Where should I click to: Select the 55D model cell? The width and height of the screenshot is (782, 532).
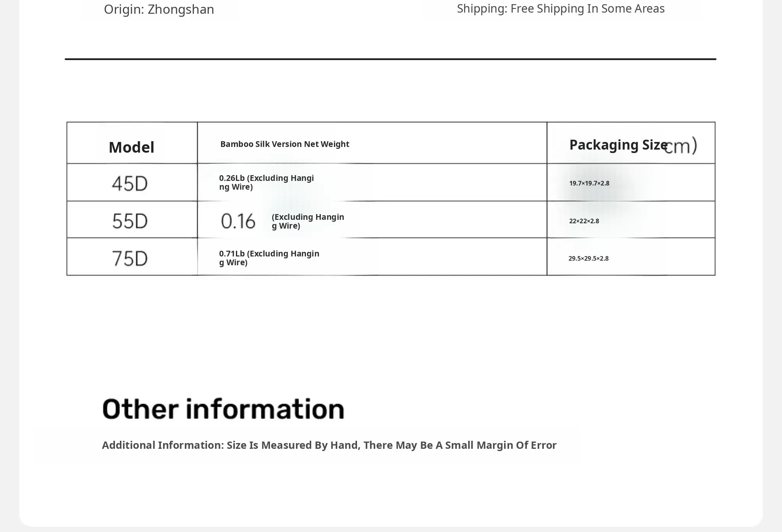[x=130, y=221]
